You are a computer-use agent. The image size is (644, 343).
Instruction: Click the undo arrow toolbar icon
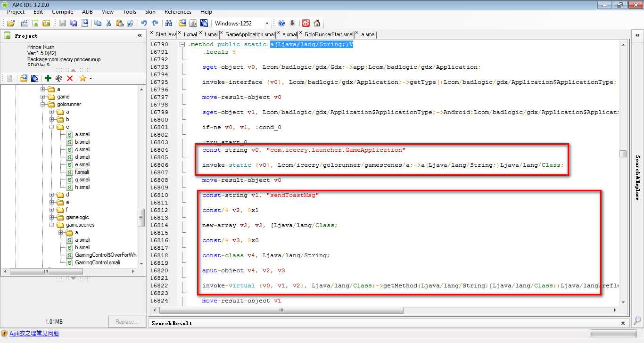point(144,23)
